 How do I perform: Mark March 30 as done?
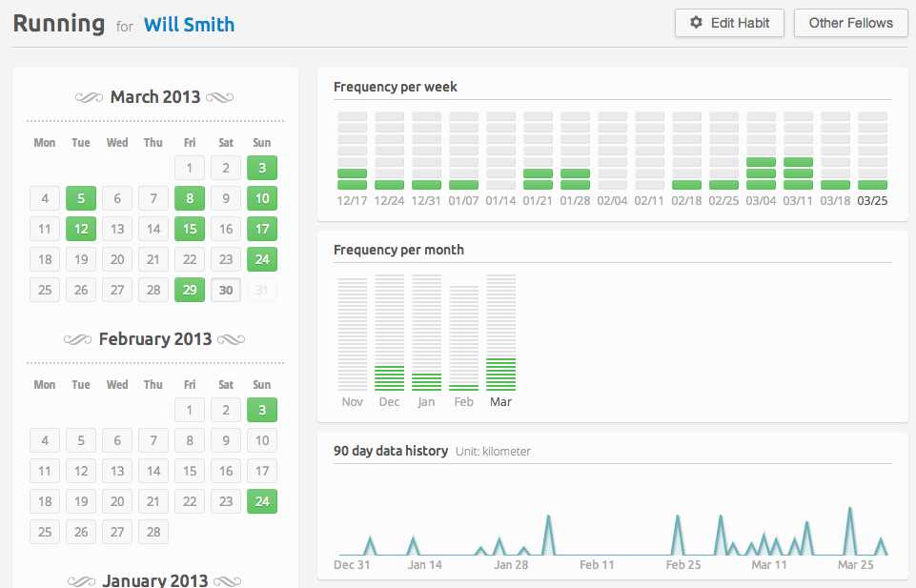coord(226,290)
